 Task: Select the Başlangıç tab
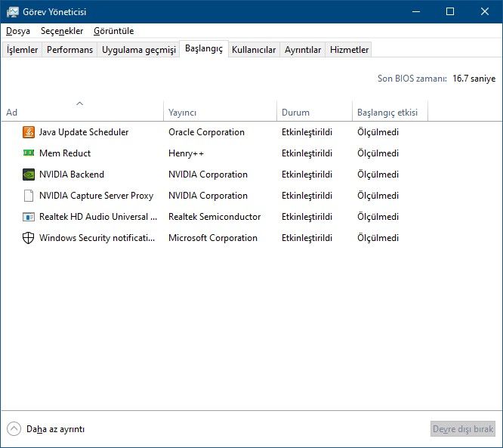[x=204, y=48]
